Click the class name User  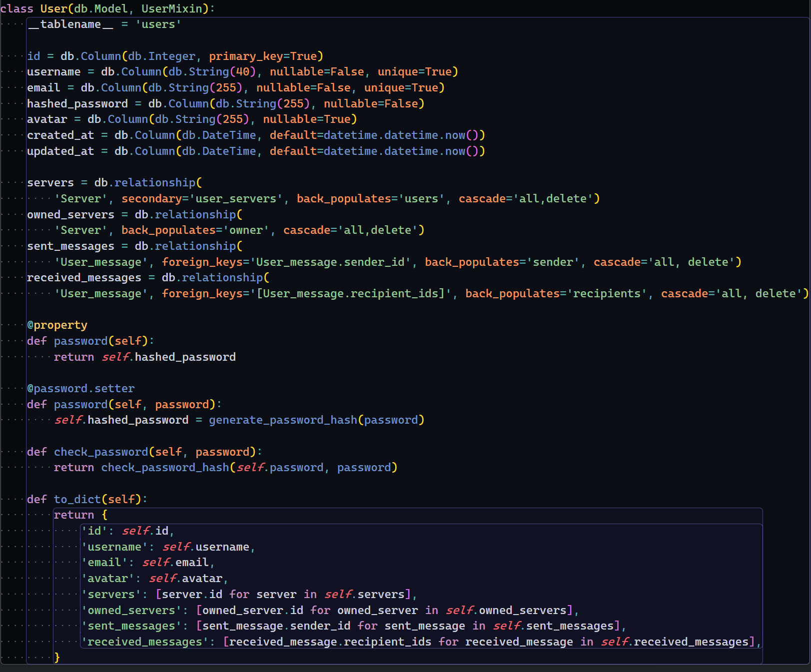pos(53,8)
